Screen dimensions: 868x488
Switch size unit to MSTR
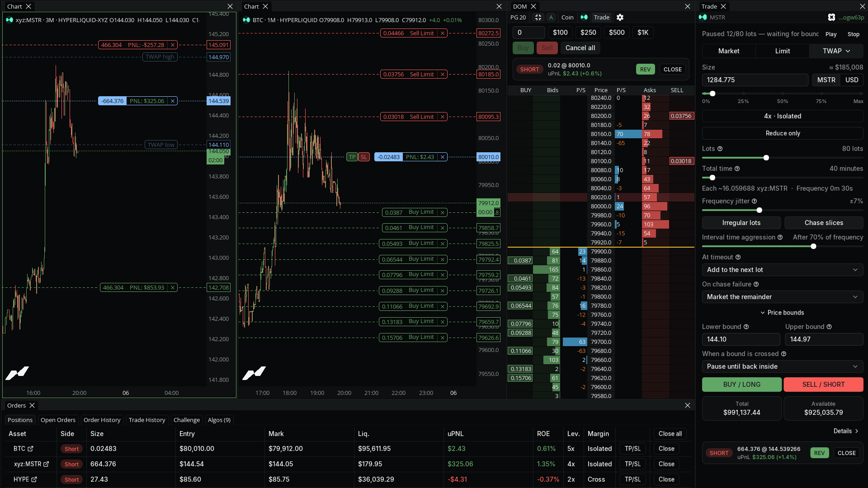tap(826, 80)
